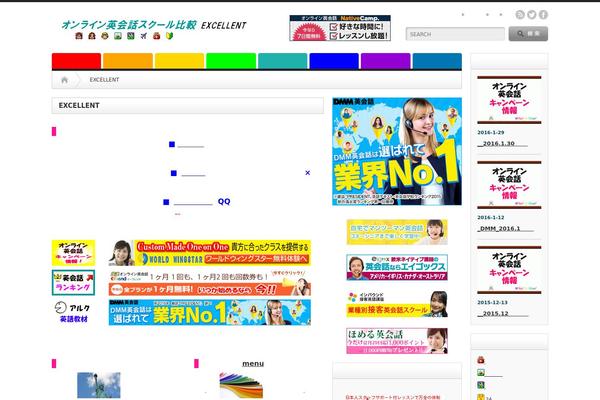Click the wide DMM英会話 業界No.1 strip banner

(210, 313)
